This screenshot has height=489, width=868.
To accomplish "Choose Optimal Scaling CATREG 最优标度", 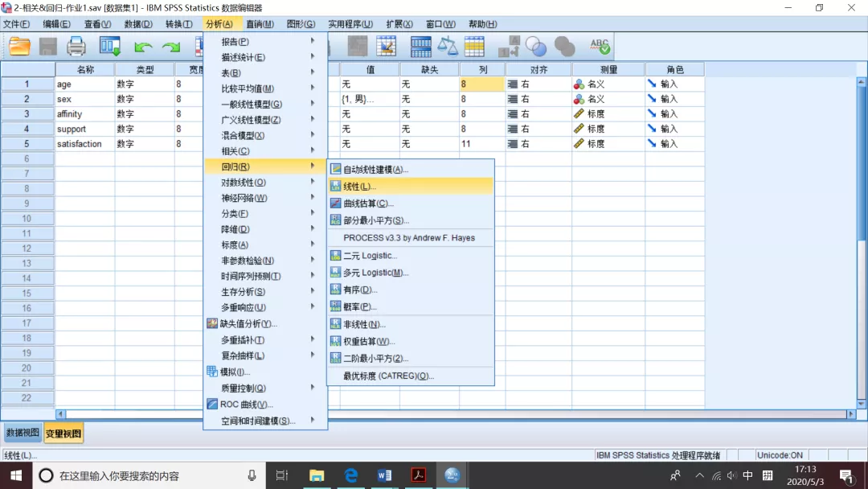I will coord(411,376).
